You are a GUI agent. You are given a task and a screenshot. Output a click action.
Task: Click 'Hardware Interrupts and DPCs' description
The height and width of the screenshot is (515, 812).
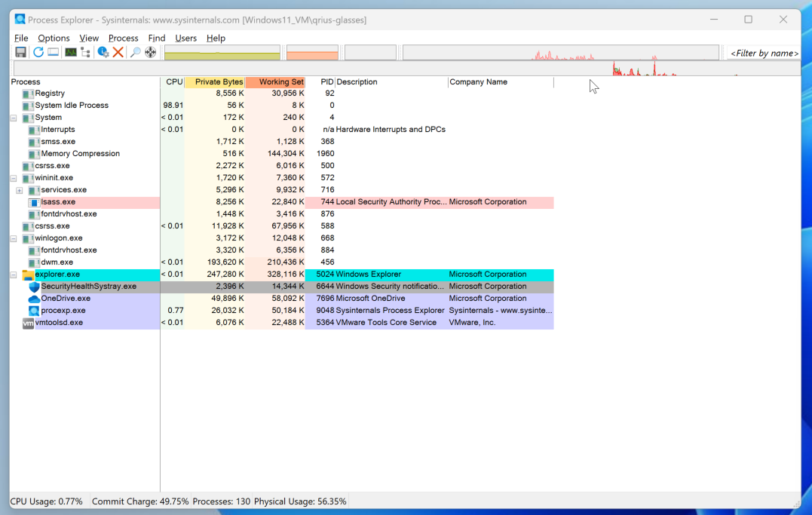pyautogui.click(x=391, y=130)
